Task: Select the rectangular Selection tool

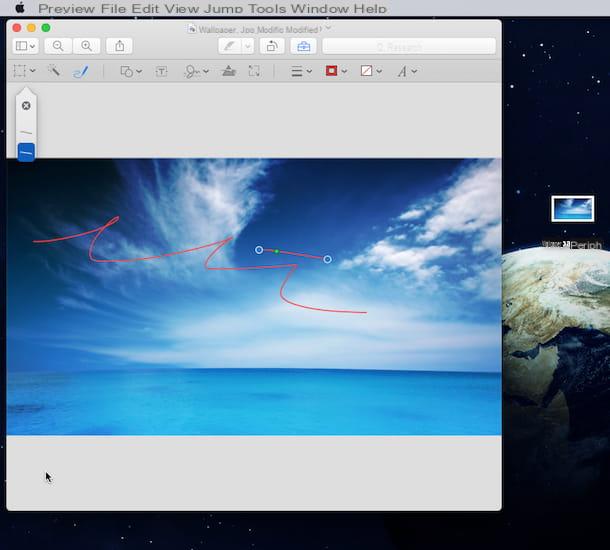Action: [19, 71]
